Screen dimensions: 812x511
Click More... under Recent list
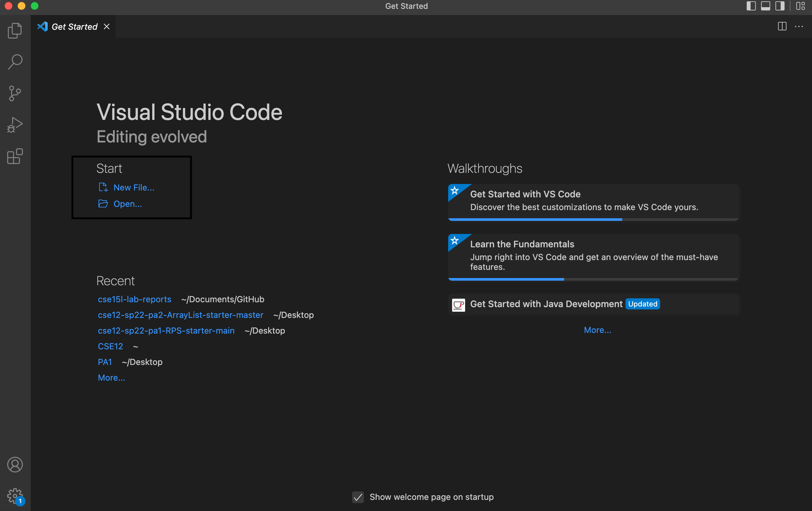tap(111, 378)
